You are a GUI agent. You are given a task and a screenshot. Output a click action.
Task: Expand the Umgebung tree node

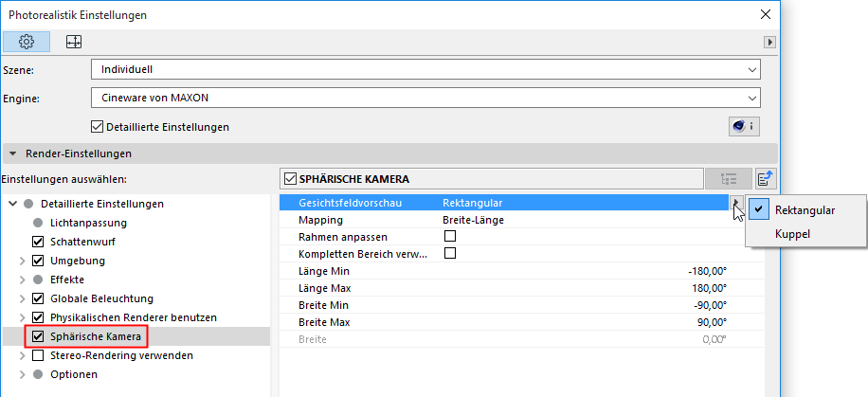23,261
